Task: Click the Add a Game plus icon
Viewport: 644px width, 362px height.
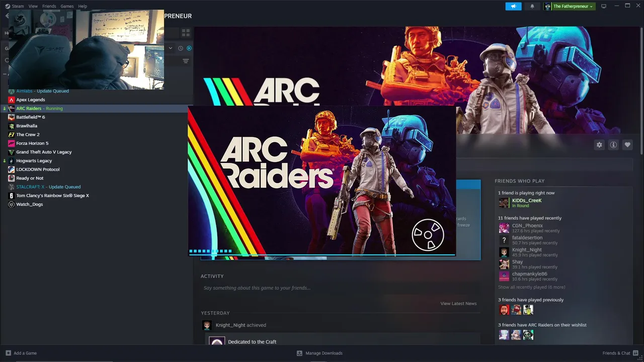Action: [x=8, y=353]
